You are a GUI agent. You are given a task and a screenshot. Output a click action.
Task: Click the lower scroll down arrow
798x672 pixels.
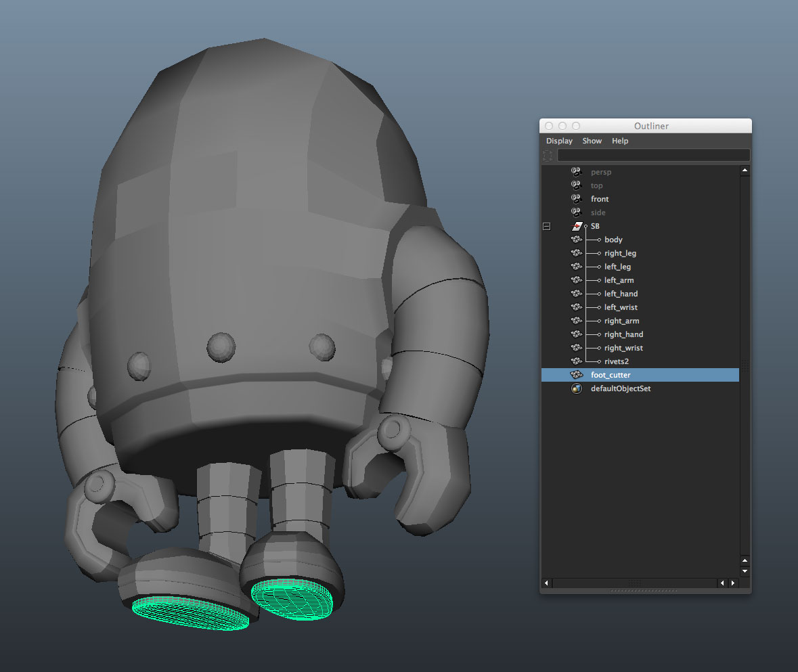pos(745,571)
